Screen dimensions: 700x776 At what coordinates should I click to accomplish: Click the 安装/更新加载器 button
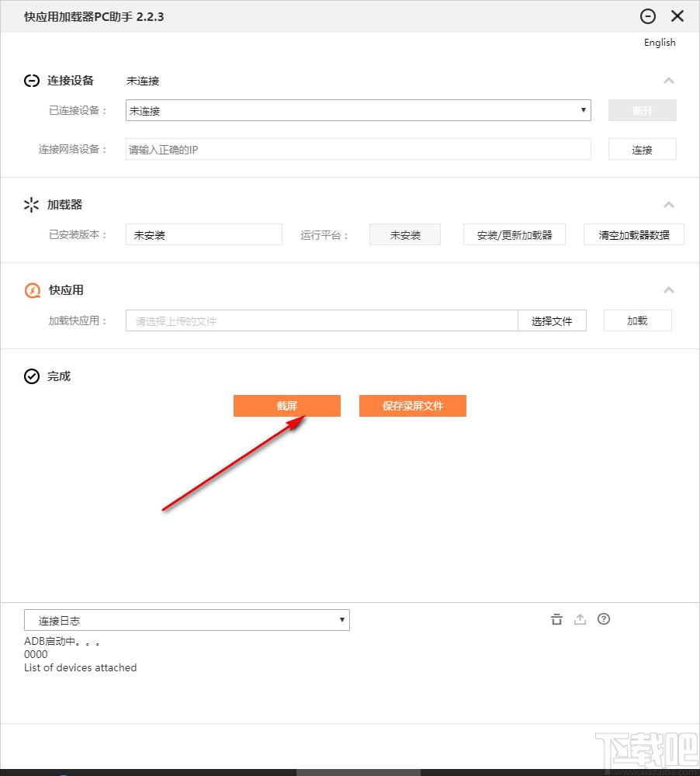click(x=514, y=235)
